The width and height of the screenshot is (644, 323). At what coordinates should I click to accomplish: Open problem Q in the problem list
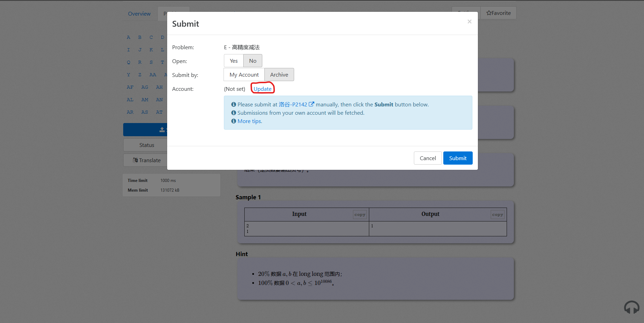[x=128, y=62]
